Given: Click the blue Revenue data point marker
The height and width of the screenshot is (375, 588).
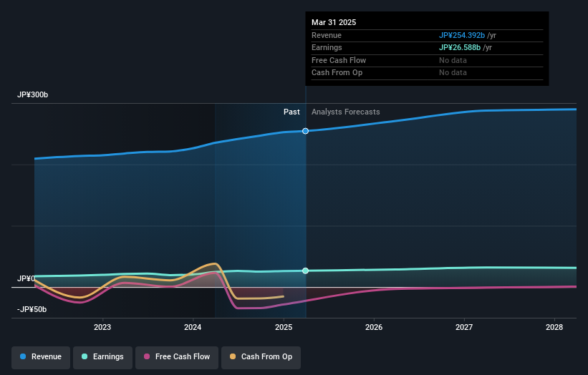Looking at the screenshot, I should coord(305,131).
